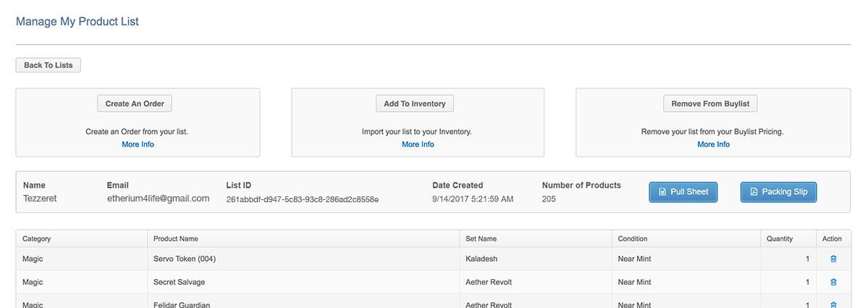Click the Set Name column header
Viewport: 868px width, 308px height.
(x=481, y=238)
